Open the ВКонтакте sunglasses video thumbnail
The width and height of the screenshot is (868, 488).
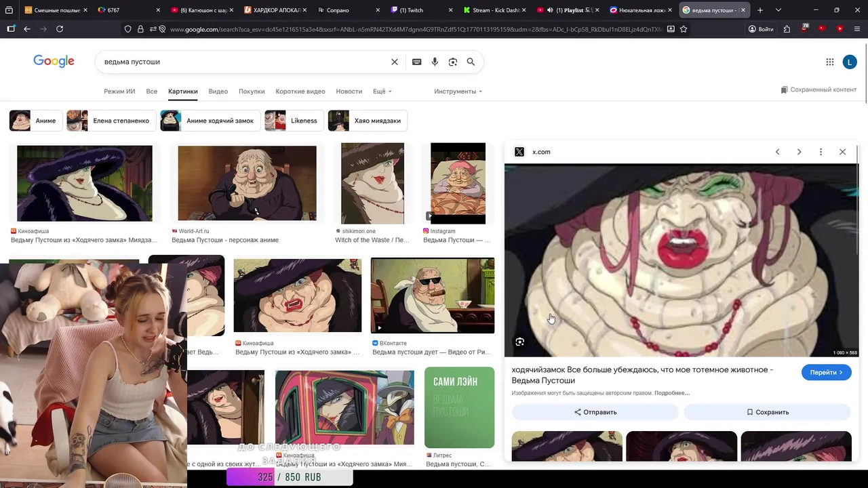coord(433,296)
